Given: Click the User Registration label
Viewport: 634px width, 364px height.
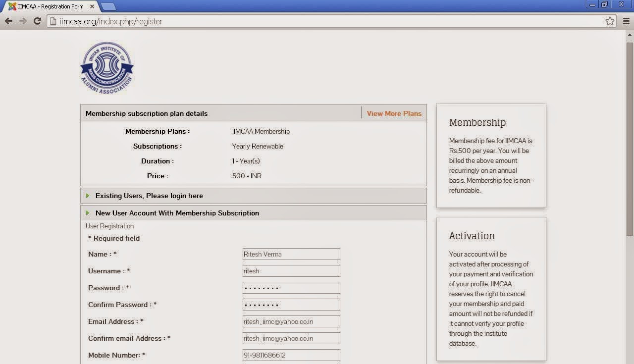Looking at the screenshot, I should [109, 226].
